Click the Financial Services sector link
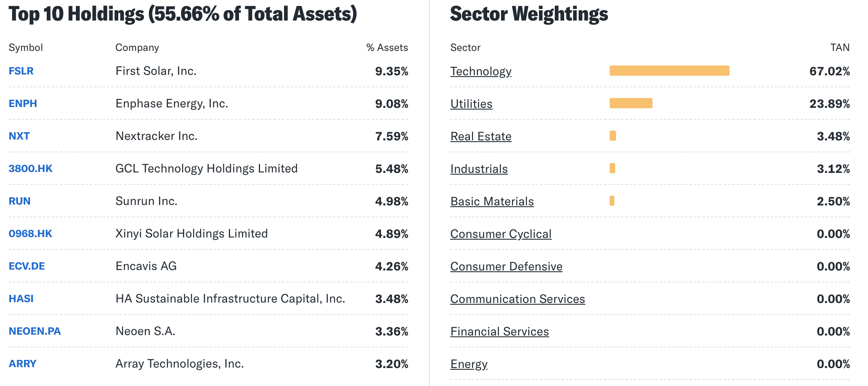This screenshot has width=868, height=386. (x=500, y=332)
